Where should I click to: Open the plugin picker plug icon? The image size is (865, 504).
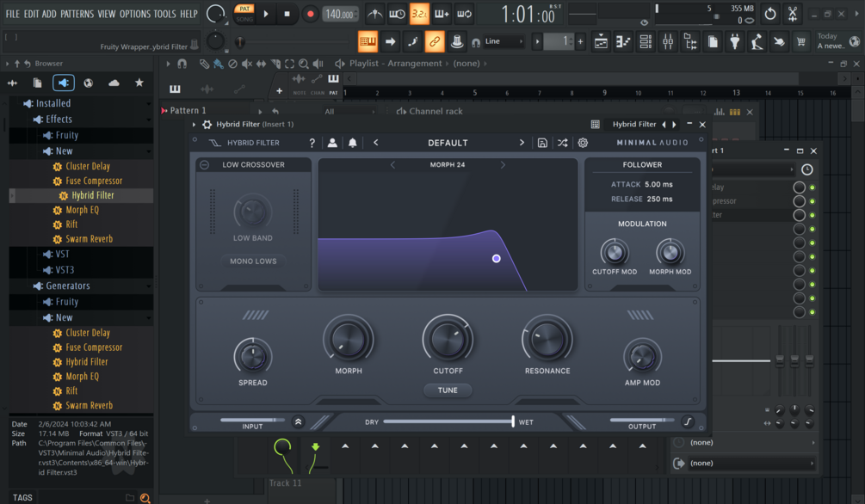pos(735,41)
